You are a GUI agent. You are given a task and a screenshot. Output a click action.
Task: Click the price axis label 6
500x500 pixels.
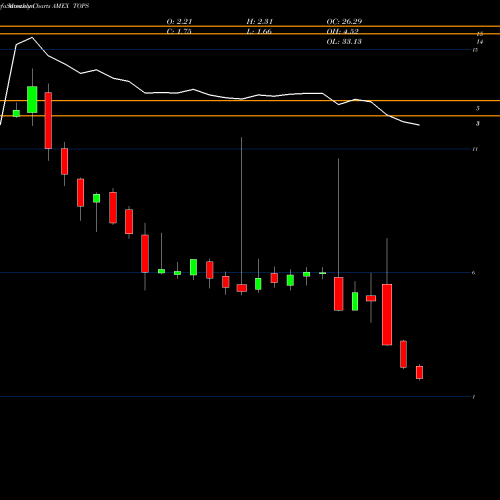pyautogui.click(x=473, y=273)
